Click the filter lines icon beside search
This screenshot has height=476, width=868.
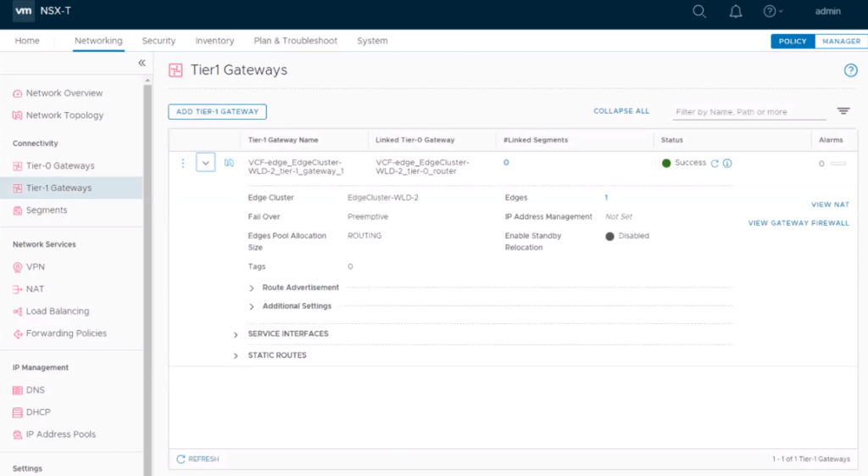coord(843,111)
